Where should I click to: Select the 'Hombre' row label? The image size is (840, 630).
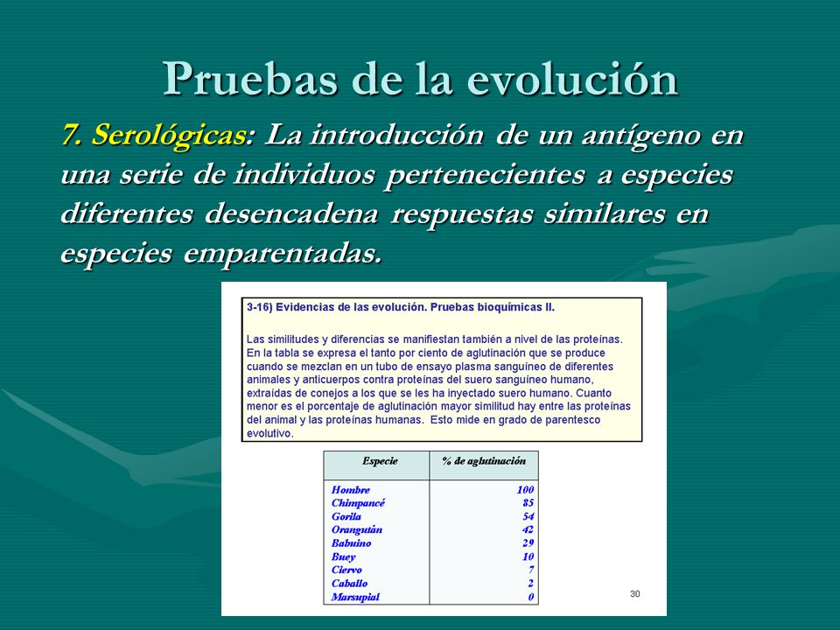point(350,490)
